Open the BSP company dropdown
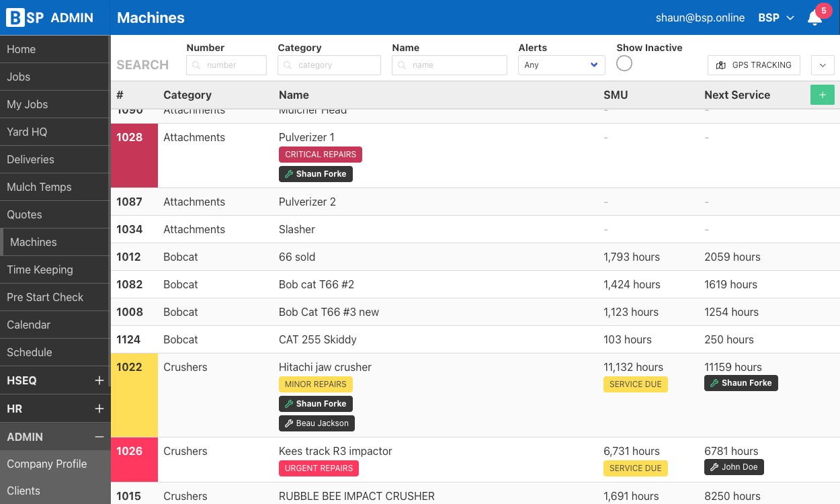 point(776,18)
